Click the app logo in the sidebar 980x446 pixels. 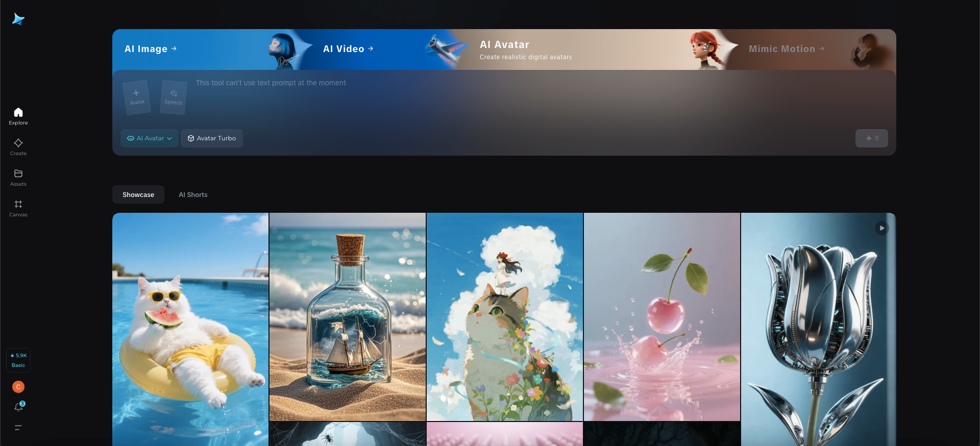(x=18, y=19)
